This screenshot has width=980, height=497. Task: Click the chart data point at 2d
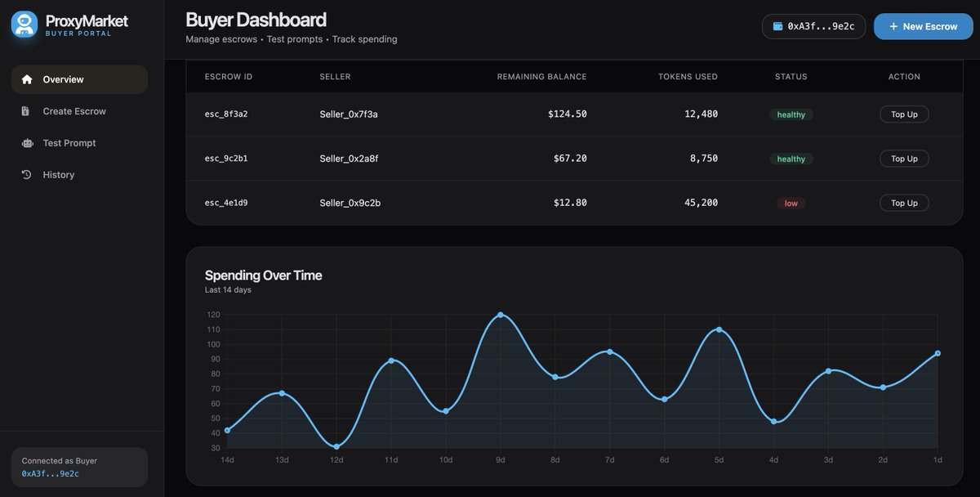pyautogui.click(x=883, y=387)
